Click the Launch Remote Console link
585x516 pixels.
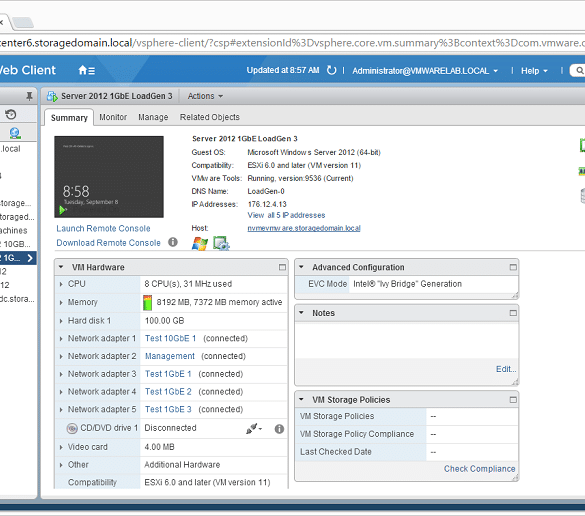[x=103, y=228]
